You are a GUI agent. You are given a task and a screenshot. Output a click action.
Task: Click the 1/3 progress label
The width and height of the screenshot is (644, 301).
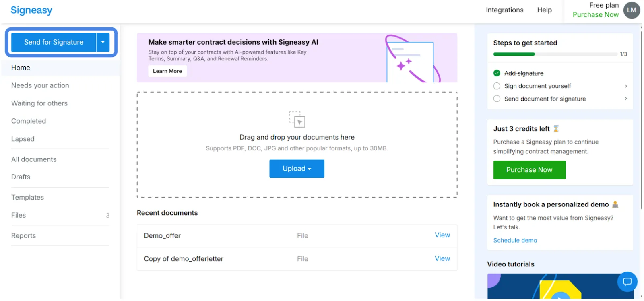click(623, 54)
